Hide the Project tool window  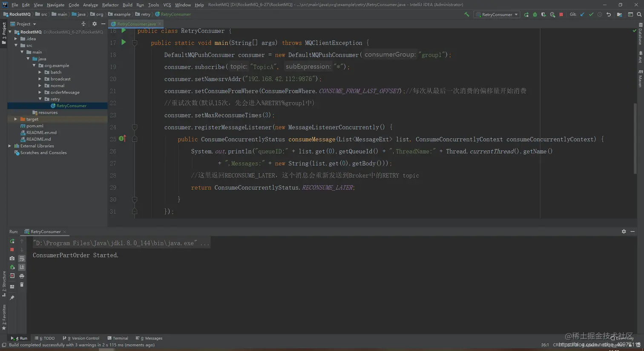click(103, 24)
